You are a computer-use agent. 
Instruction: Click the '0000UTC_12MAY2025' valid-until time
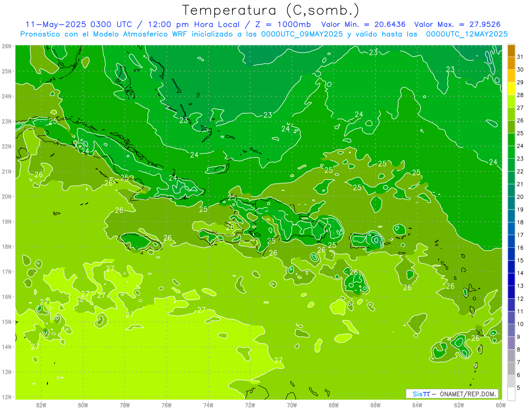point(467,34)
